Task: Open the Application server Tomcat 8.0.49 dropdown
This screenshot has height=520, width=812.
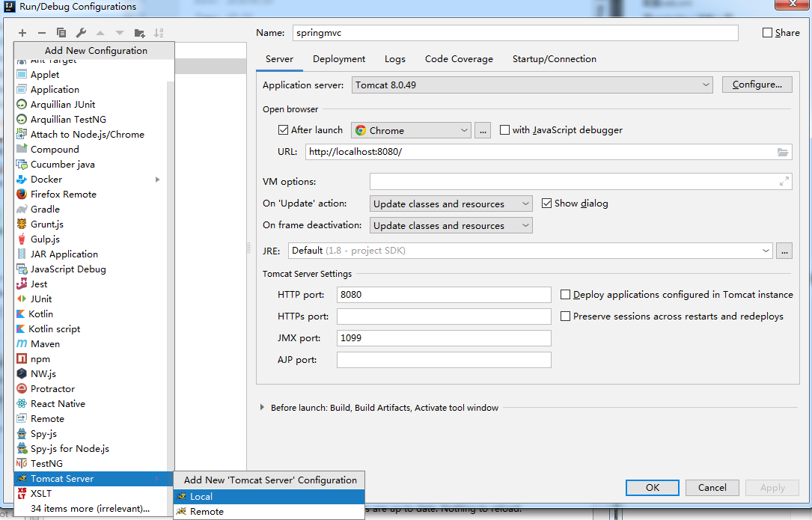Action: pyautogui.click(x=532, y=85)
